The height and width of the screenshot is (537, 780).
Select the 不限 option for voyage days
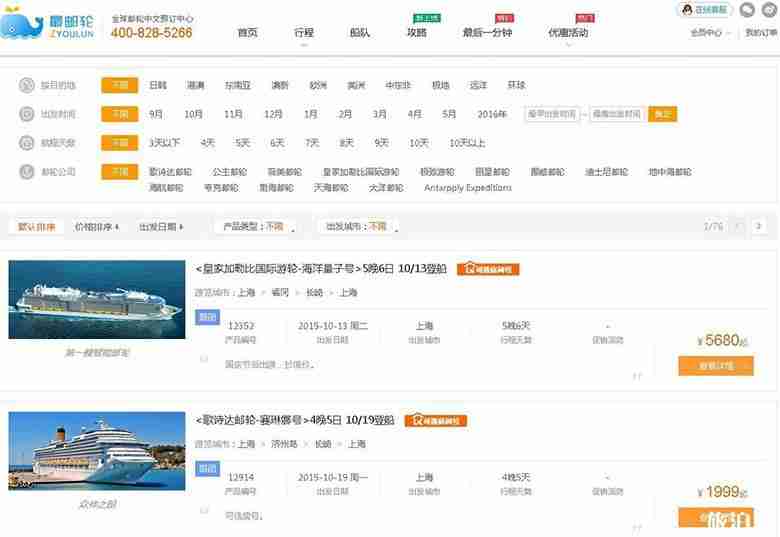point(119,143)
